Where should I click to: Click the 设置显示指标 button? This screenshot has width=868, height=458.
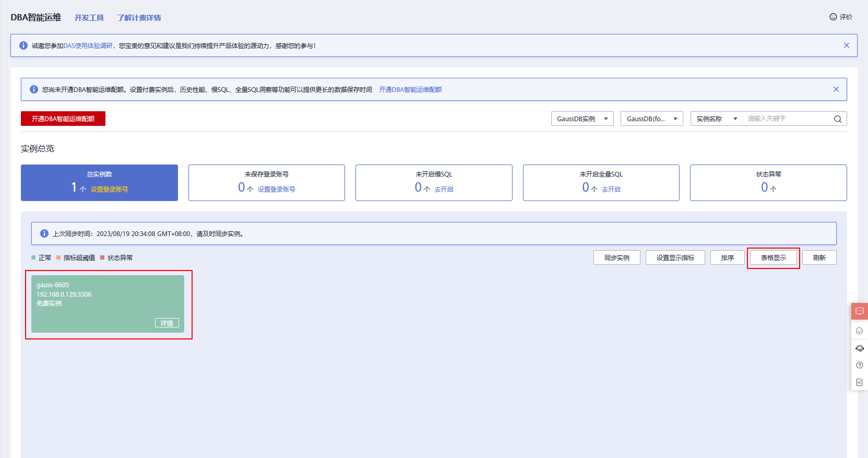click(x=675, y=257)
